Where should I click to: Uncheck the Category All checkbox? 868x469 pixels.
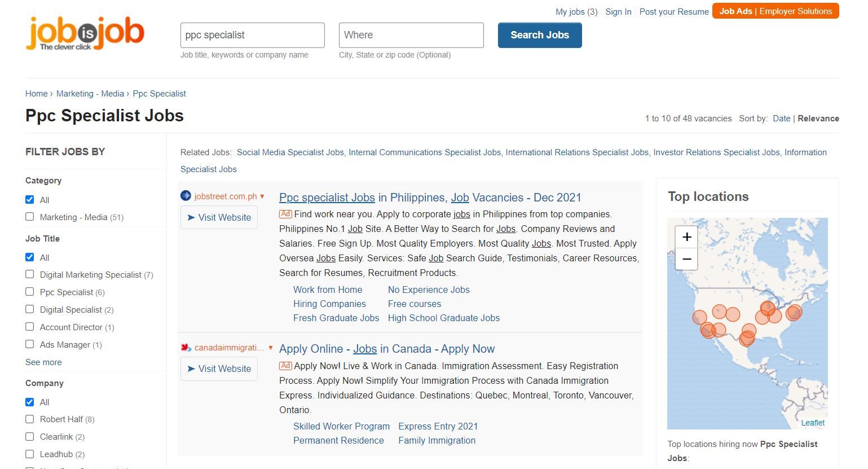pos(30,200)
